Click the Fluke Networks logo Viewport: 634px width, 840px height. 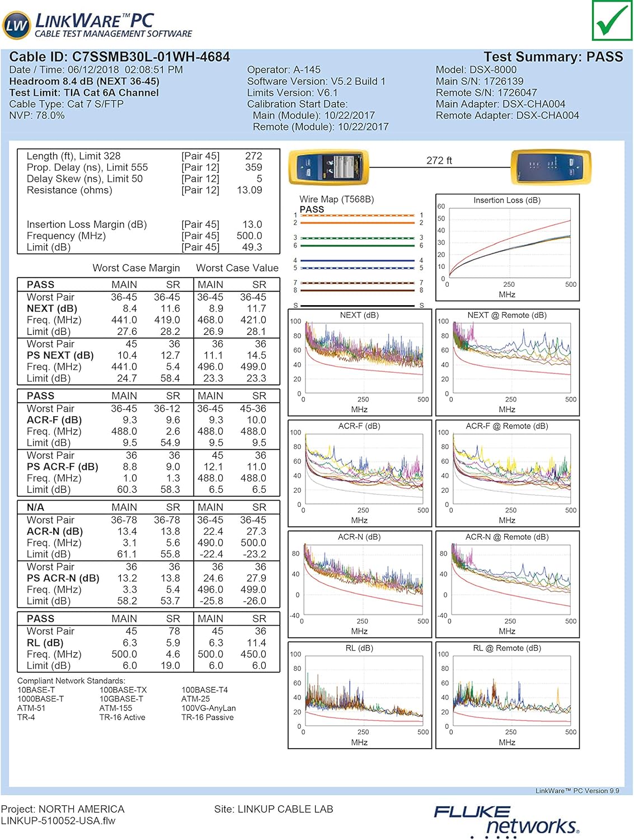[x=506, y=820]
